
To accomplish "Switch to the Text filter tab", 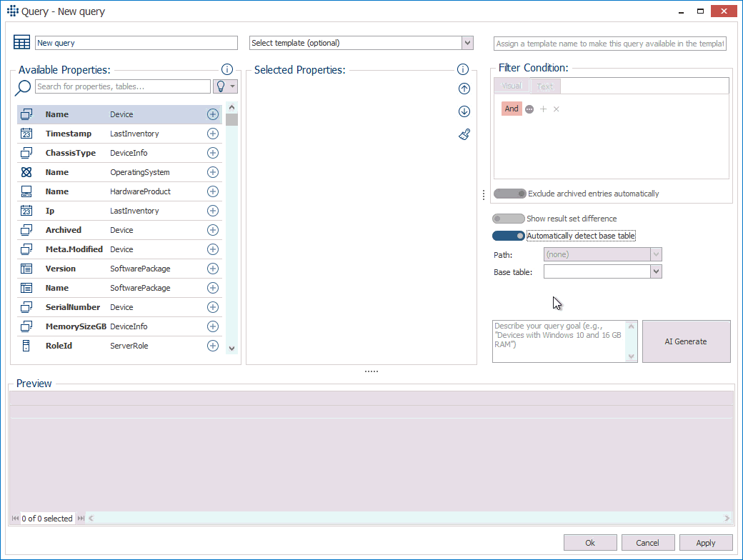I will (545, 86).
